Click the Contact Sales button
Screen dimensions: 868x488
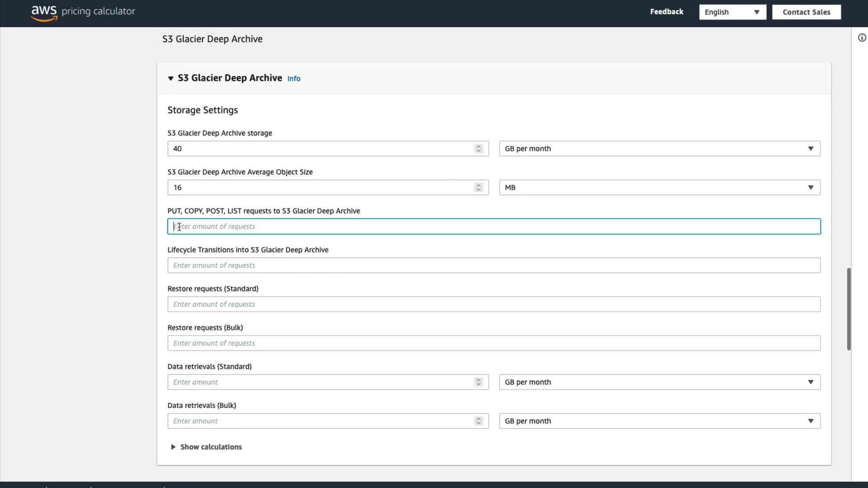(806, 12)
